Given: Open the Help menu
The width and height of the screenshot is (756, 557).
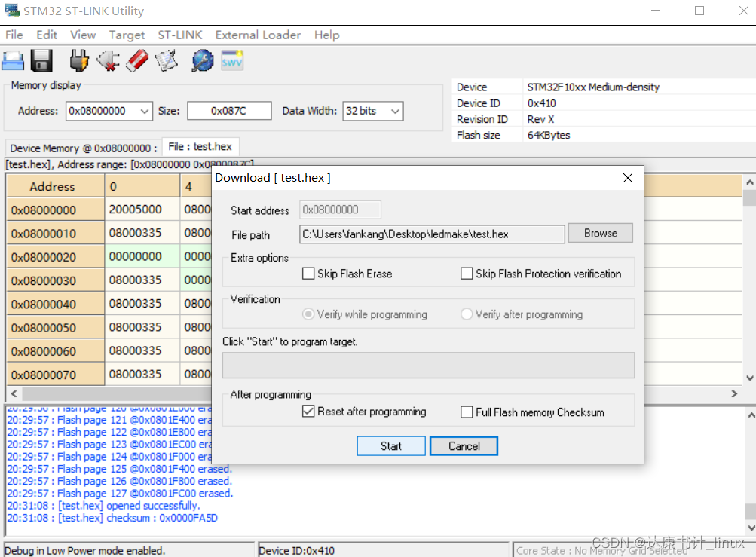Looking at the screenshot, I should (327, 35).
